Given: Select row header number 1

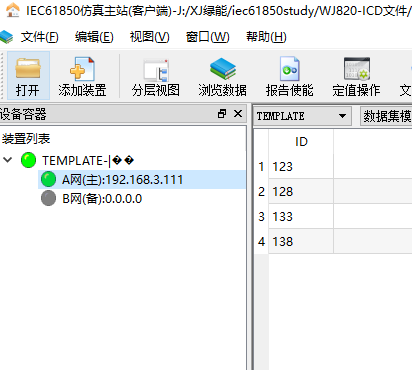Looking at the screenshot, I should point(261,166).
